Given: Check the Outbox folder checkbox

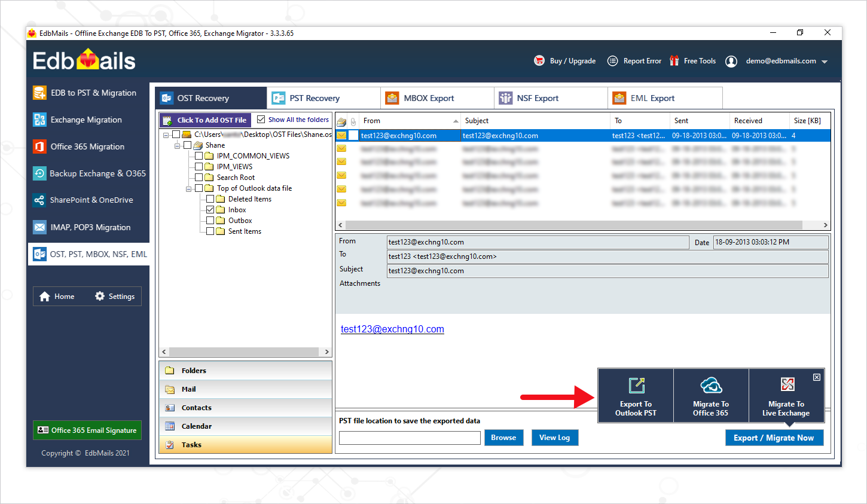Looking at the screenshot, I should pos(210,221).
